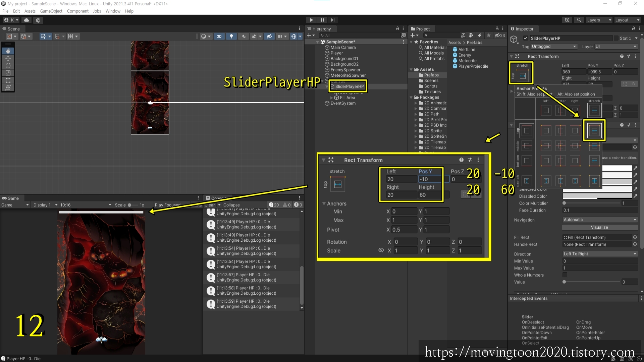Open the File menu

tap(5, 11)
